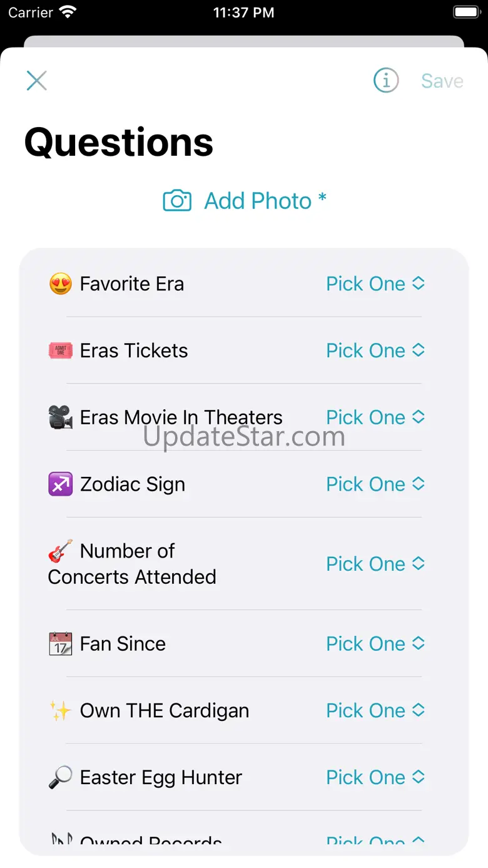The height and width of the screenshot is (868, 488).
Task: Open Eras Tickets Pick One dropdown
Action: click(375, 350)
